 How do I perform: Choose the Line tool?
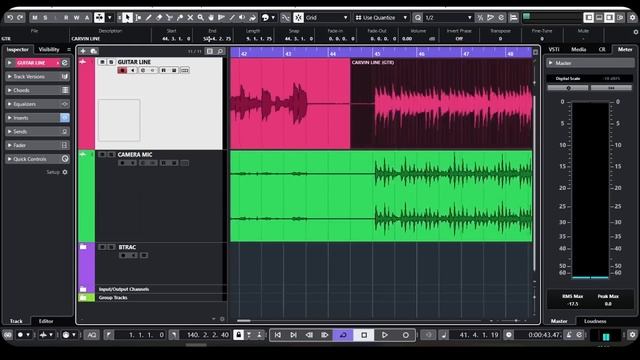[x=232, y=18]
